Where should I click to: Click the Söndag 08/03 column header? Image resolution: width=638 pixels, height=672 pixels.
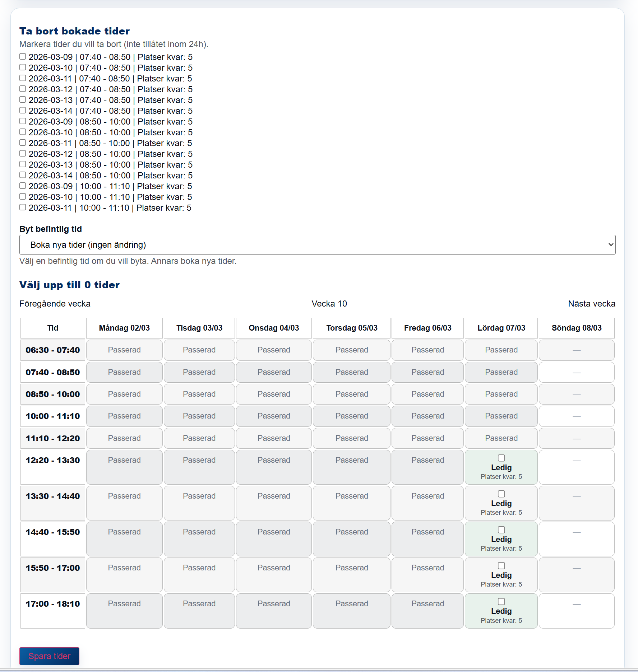(x=576, y=328)
